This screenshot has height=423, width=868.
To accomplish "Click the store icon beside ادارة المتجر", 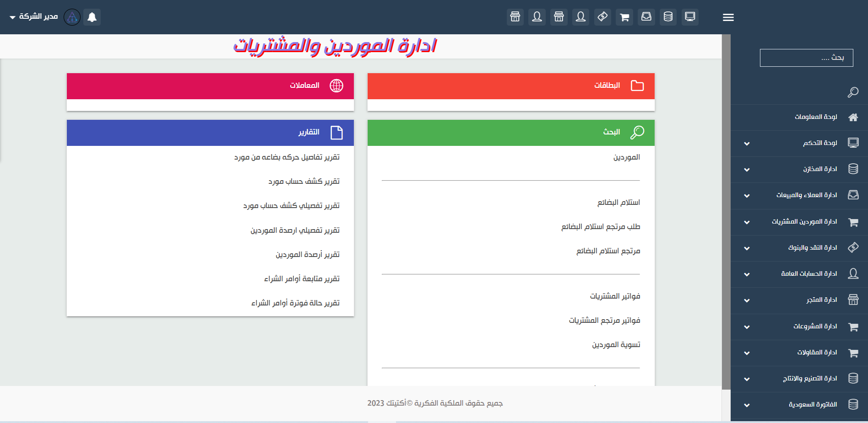I will click(853, 300).
